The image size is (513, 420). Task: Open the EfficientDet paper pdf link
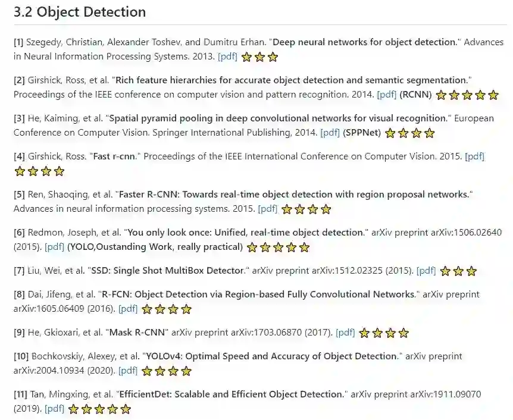(x=55, y=408)
